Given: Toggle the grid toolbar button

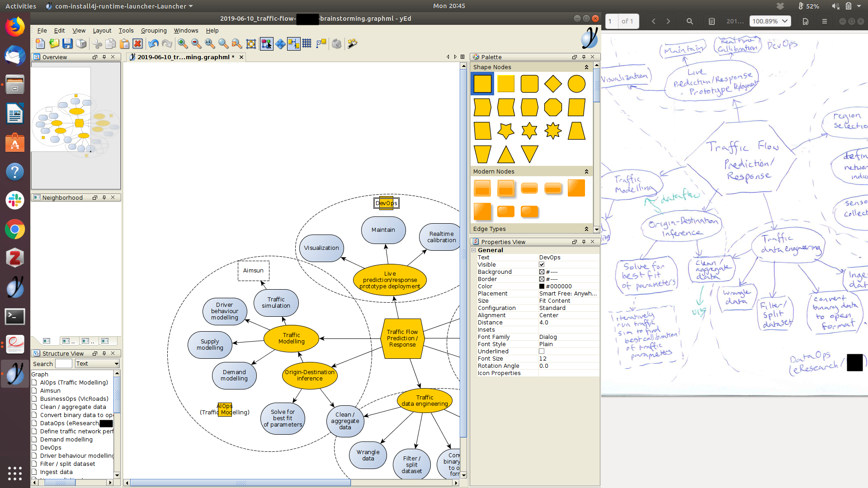Looking at the screenshot, I should (x=307, y=43).
